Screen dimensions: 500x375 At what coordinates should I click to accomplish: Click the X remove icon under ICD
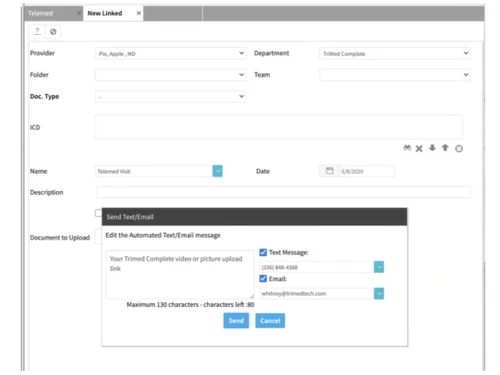point(419,149)
